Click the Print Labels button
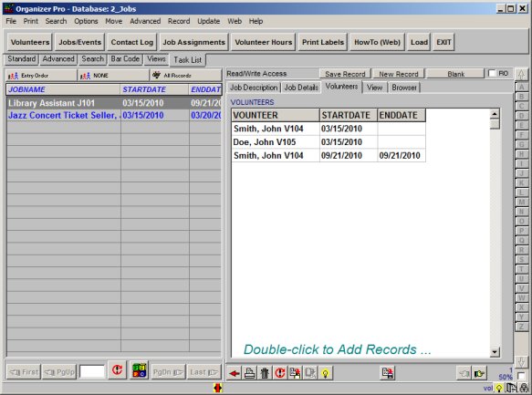532x395 pixels. 323,42
